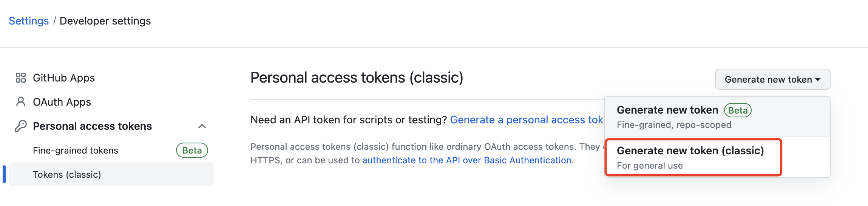Click the Beta badge in the dropdown menu
868x206 pixels.
click(x=738, y=110)
